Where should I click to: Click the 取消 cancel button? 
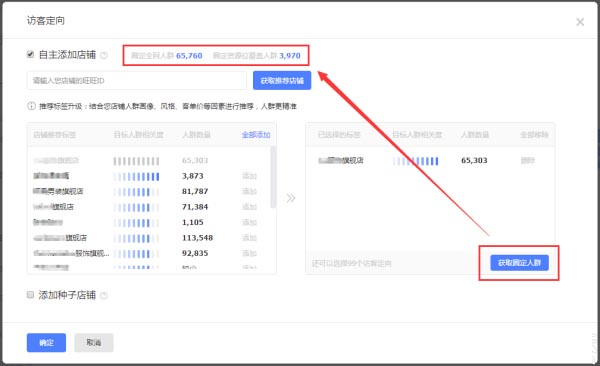(x=94, y=342)
